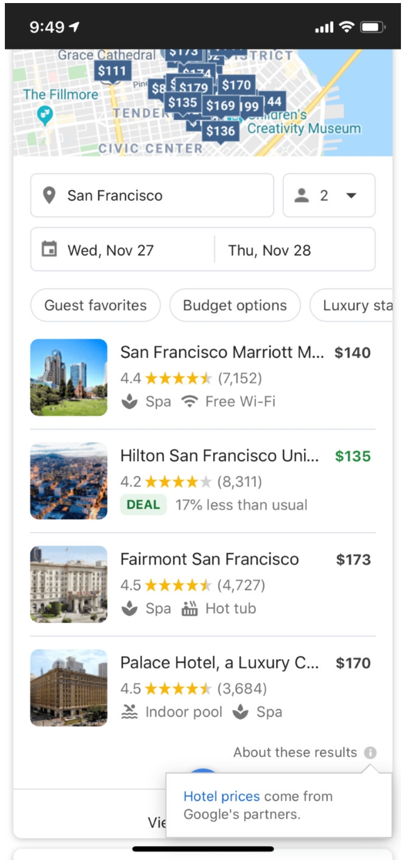Tap the $135 map price marker

(182, 102)
